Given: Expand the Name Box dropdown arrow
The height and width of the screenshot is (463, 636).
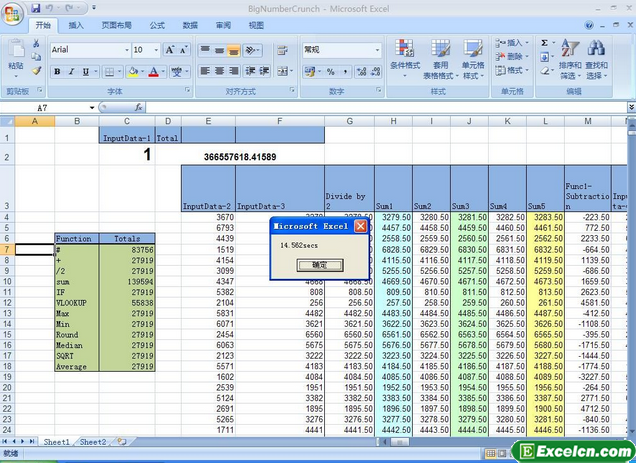Looking at the screenshot, I should (x=92, y=108).
